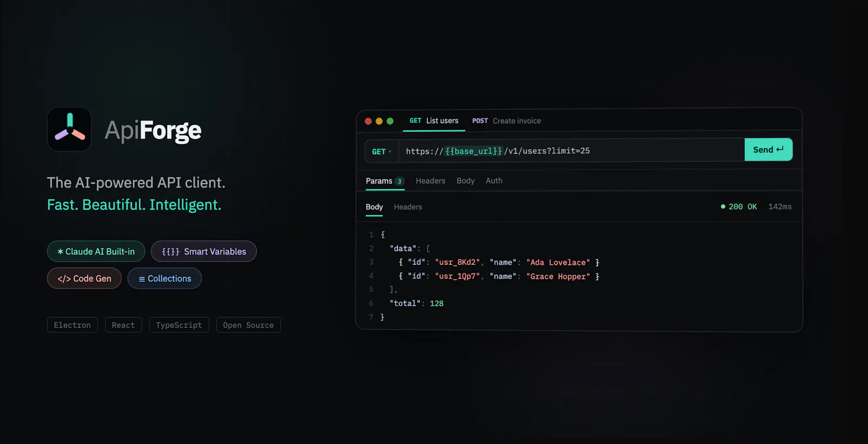
Task: Open the GET method dropdown
Action: tap(382, 151)
